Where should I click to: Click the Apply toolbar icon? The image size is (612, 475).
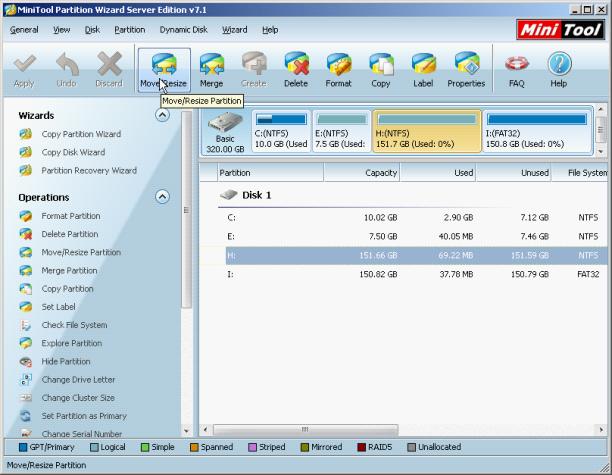(x=24, y=71)
